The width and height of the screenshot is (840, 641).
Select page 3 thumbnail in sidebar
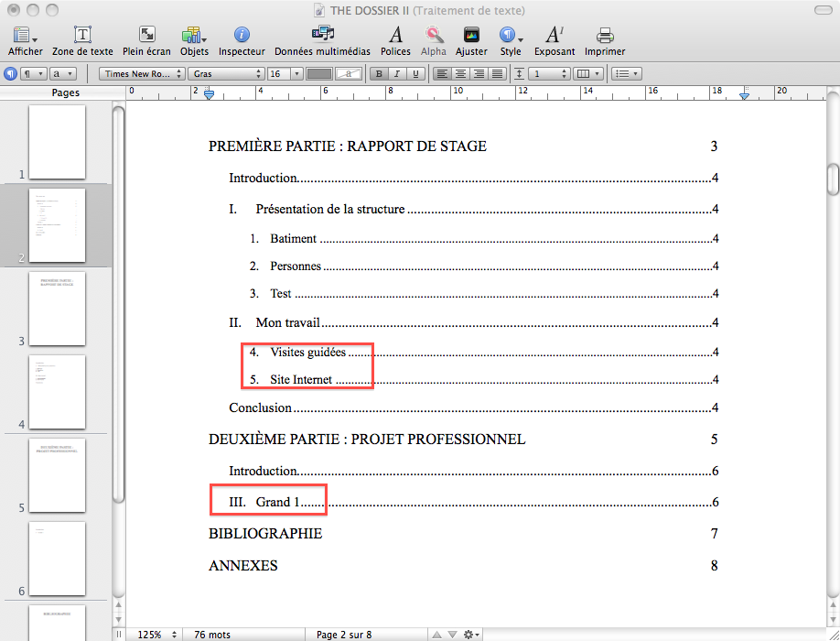pos(57,308)
